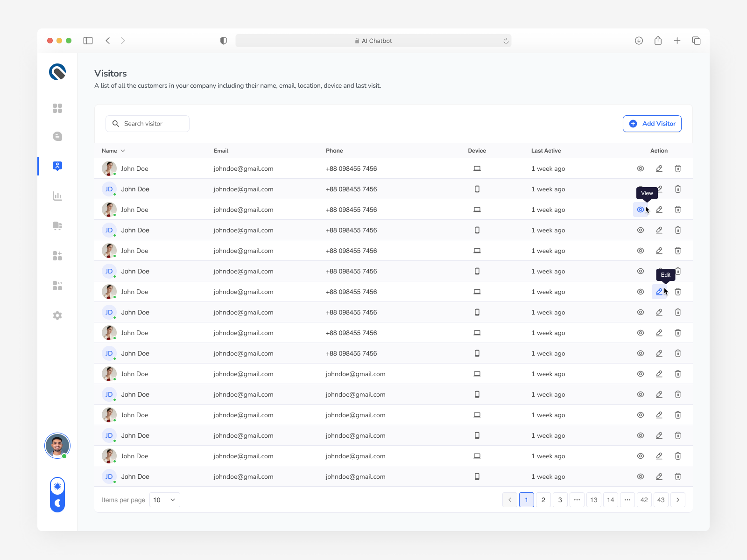
Task: Switch to dark mode with the theme toggle
Action: click(x=57, y=503)
